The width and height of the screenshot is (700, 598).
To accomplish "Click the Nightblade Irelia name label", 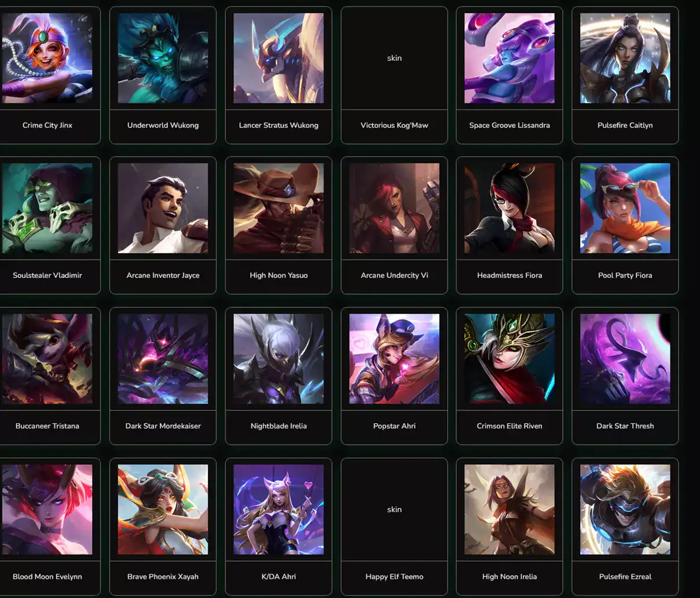I will (x=278, y=426).
